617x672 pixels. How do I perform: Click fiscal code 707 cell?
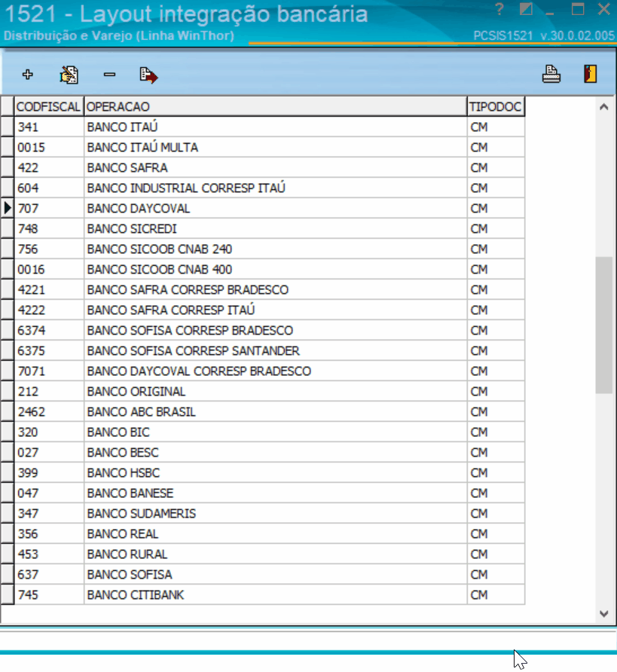49,208
